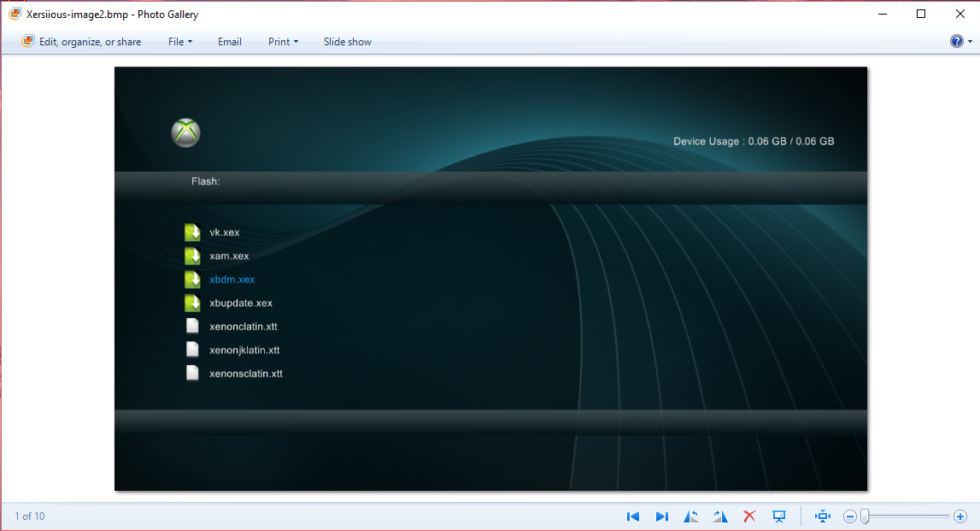
Task: Click the green icon beside xbdm.xex
Action: (192, 279)
